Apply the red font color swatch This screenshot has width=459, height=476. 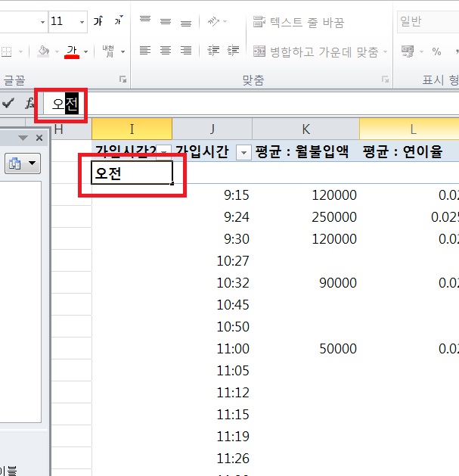73,51
